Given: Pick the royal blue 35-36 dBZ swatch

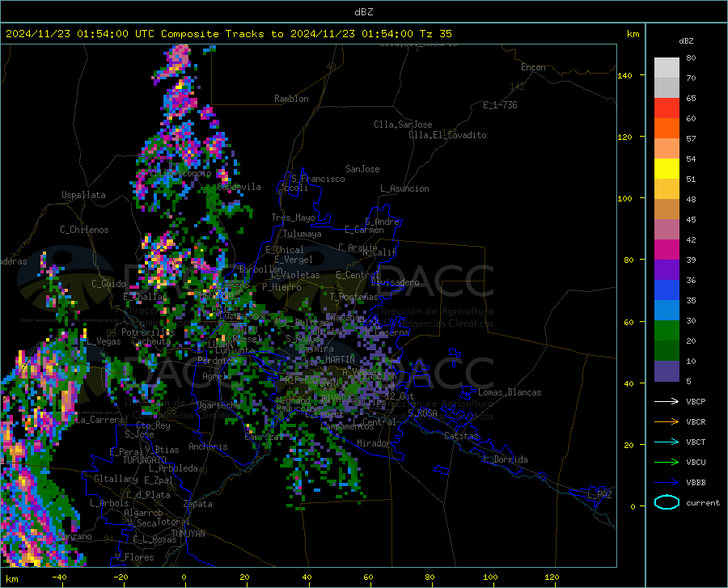Looking at the screenshot, I should [667, 290].
